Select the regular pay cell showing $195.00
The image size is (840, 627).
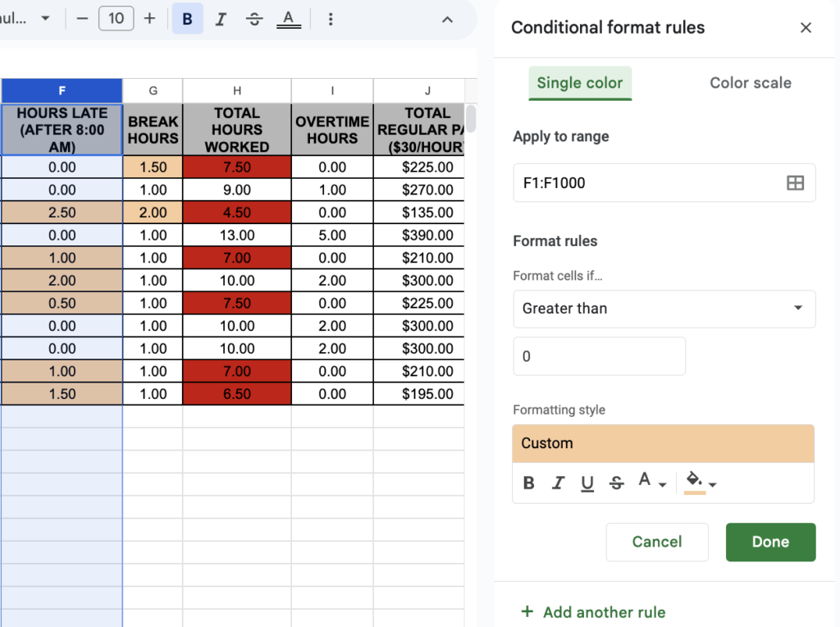coord(419,394)
